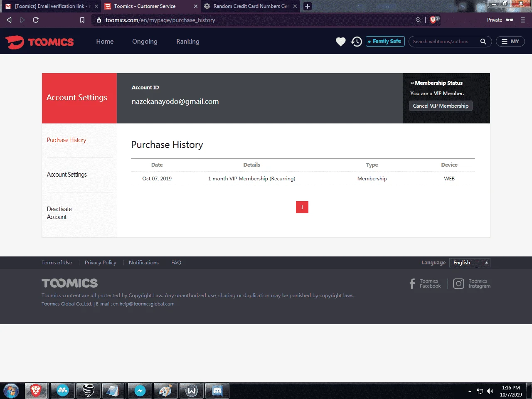Go to page 1 of purchase history

point(302,207)
